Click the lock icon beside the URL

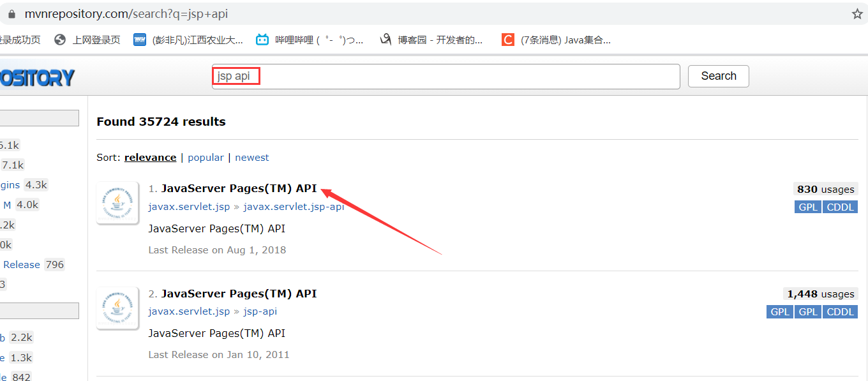pos(11,13)
